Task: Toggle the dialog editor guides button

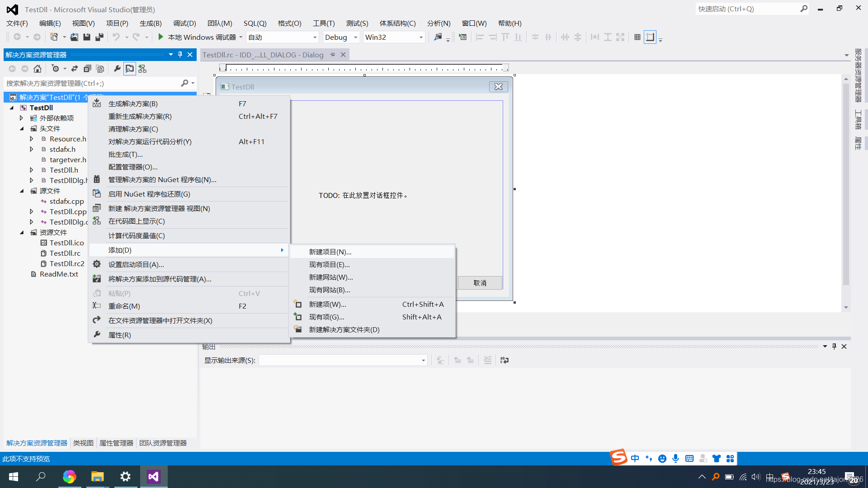Action: [x=650, y=37]
